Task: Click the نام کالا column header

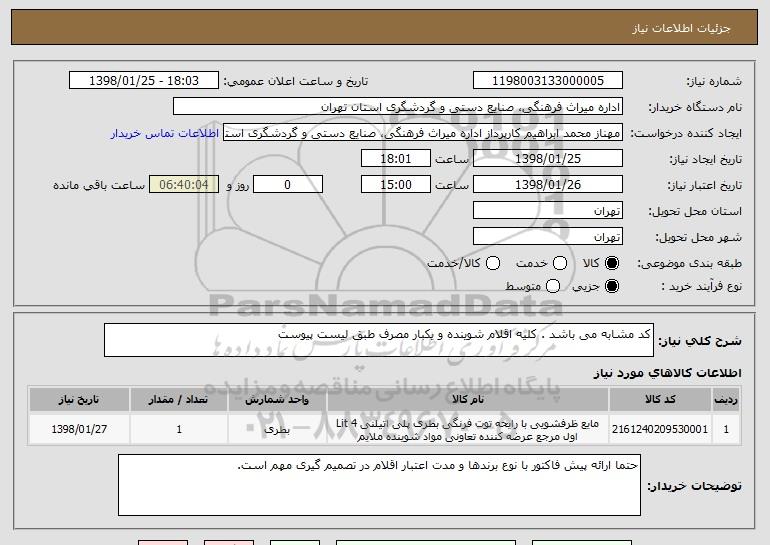Action: pyautogui.click(x=468, y=400)
